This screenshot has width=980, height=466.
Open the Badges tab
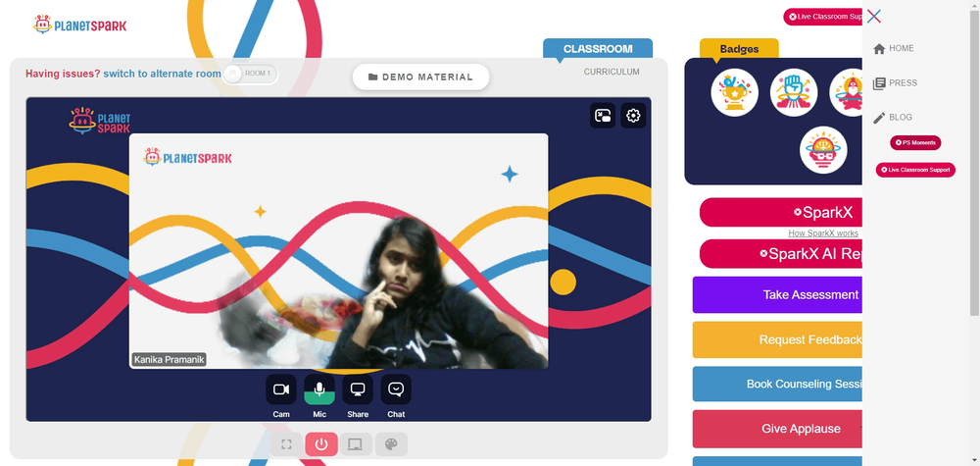pyautogui.click(x=739, y=49)
